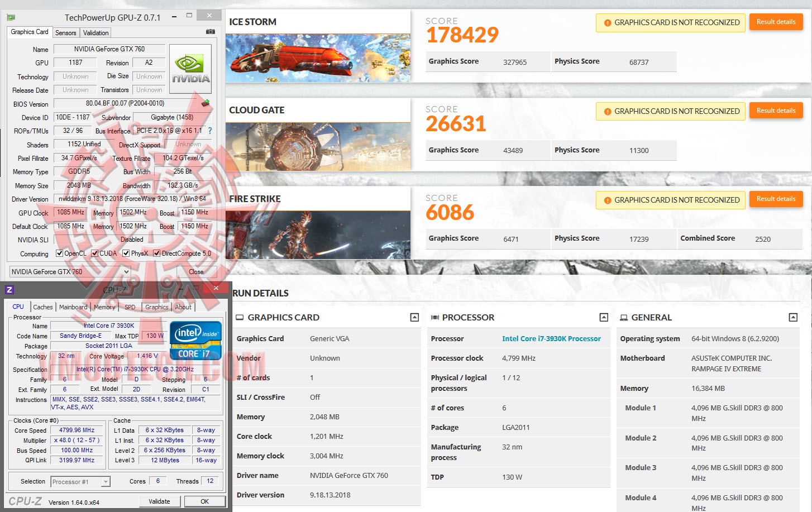Click the Bandwidth value 192.3 GB/s
Screen dimensions: 812x512
(x=183, y=185)
